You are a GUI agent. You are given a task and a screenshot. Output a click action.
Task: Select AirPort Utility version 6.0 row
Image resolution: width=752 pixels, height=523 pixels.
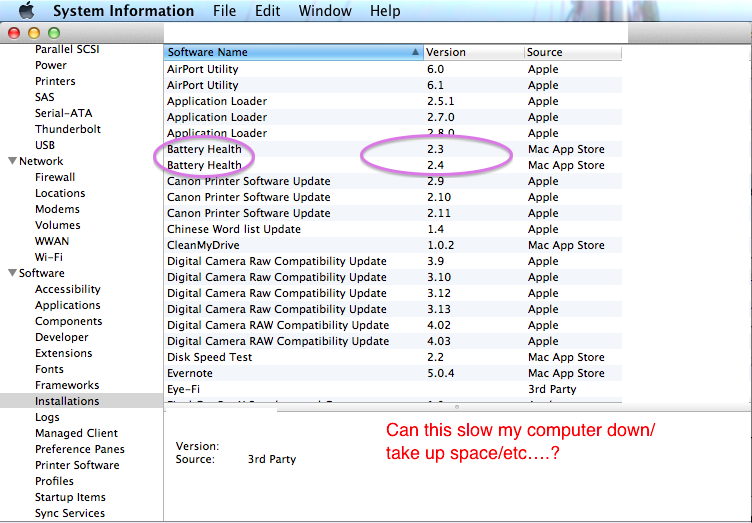point(393,69)
